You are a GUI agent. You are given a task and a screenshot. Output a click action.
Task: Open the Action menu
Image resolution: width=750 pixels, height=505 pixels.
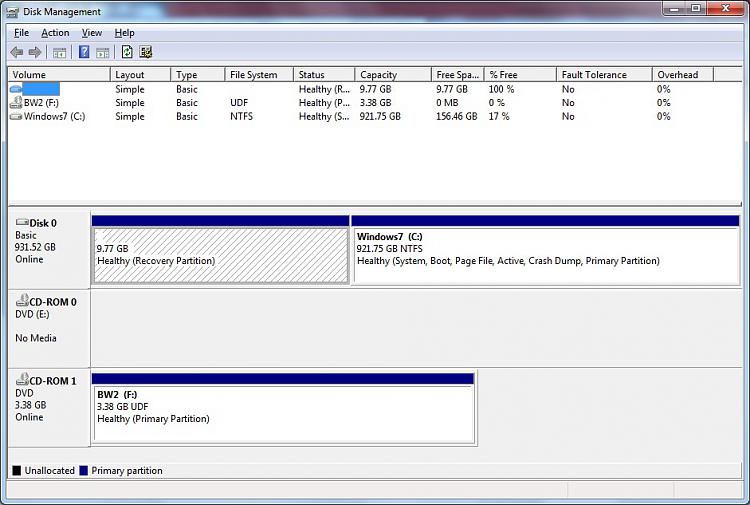click(x=55, y=33)
